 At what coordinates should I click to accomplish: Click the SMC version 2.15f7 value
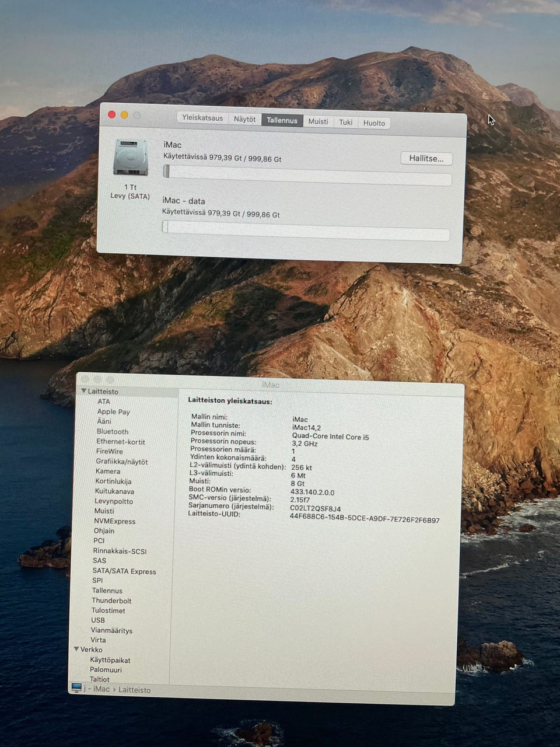click(300, 500)
